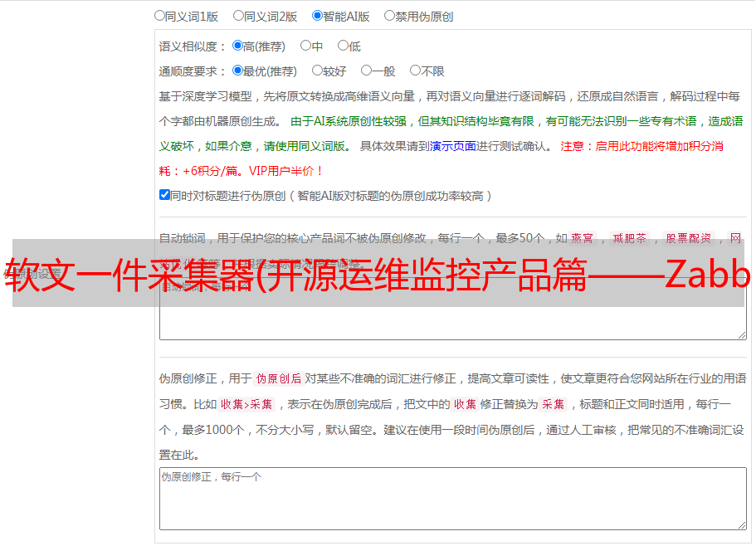Set 语义相似度 to 低
This screenshot has height=546, width=756.
[343, 46]
